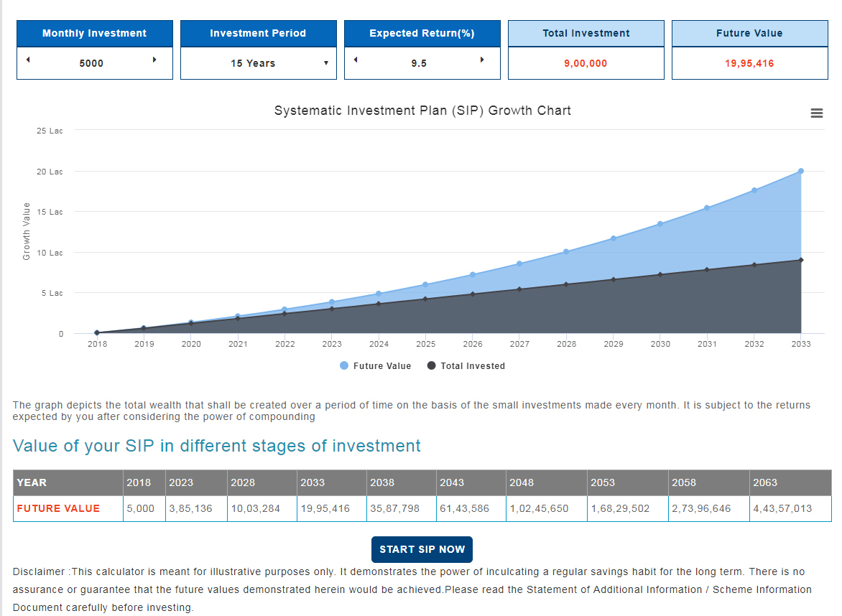The width and height of the screenshot is (842, 616).
Task: Open the chart hamburger context menu
Action: 816,113
